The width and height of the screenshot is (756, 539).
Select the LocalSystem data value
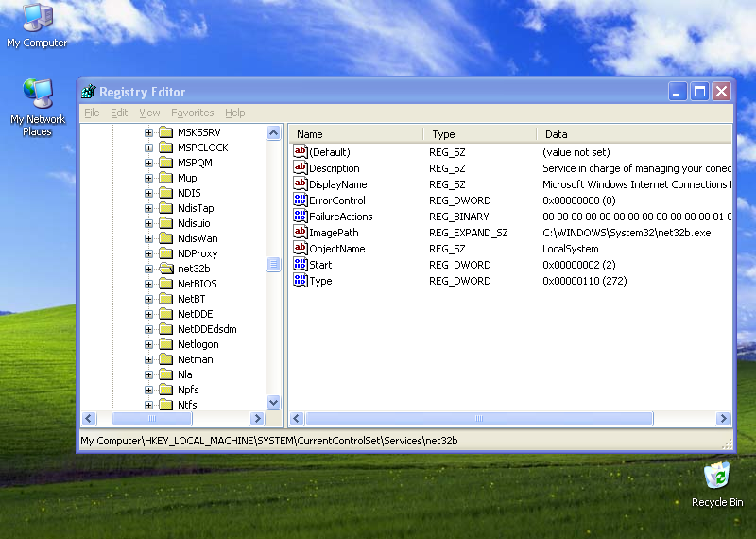point(571,249)
